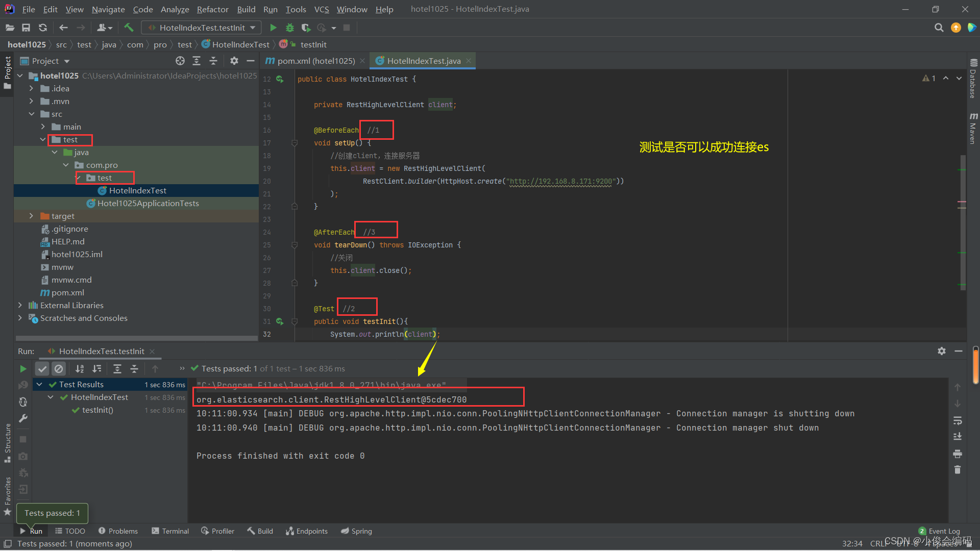Viewport: 980px width, 551px height.
Task: Toggle the Show Passed tests filter
Action: [42, 368]
